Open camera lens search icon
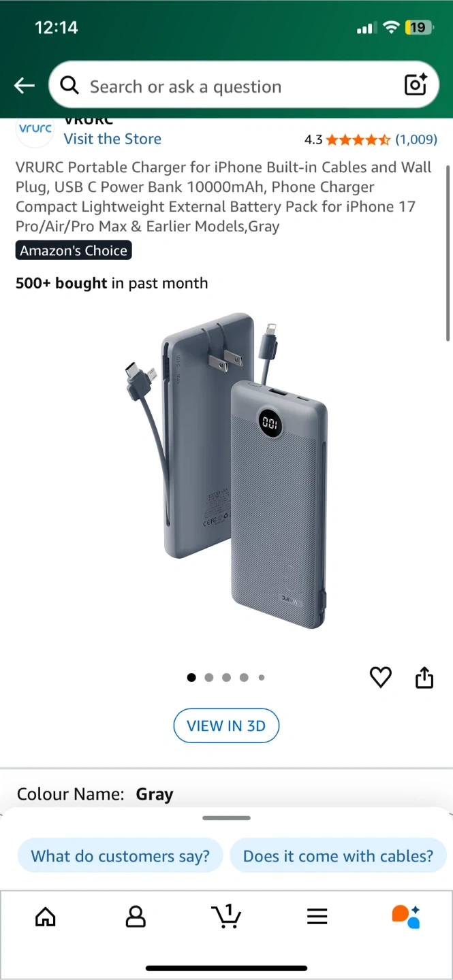Screen dimensions: 453x980 click(416, 84)
